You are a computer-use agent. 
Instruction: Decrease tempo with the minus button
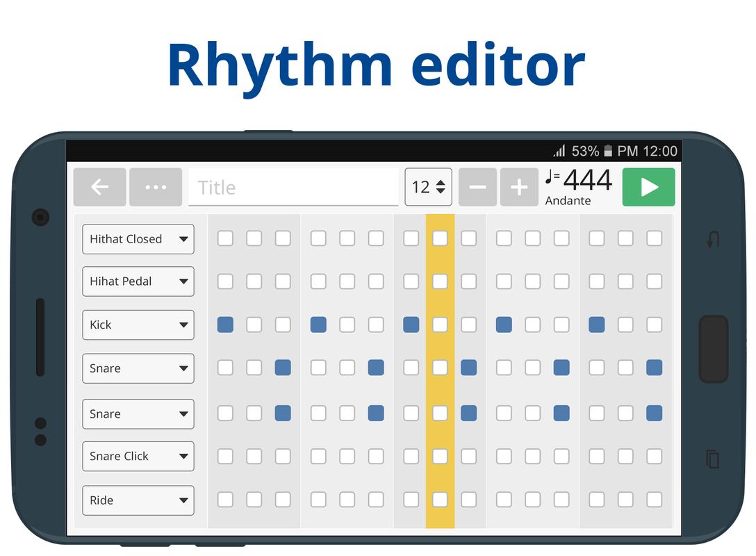coord(477,187)
